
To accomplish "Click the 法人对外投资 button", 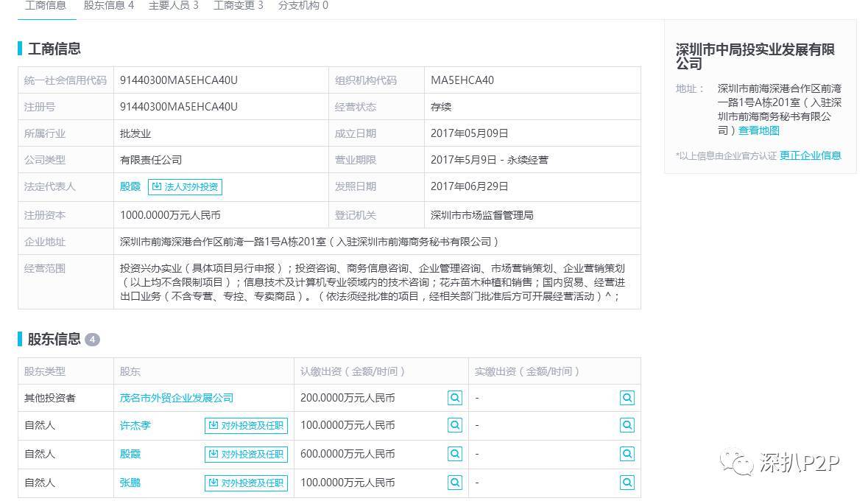I will tap(185, 186).
